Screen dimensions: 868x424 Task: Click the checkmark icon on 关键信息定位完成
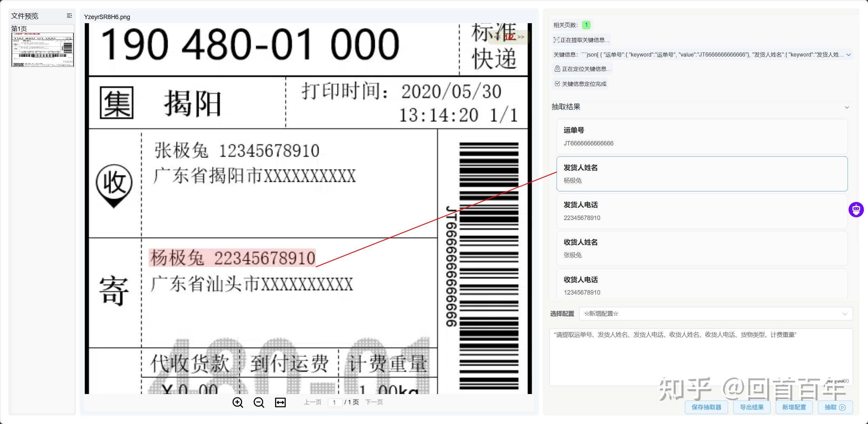[557, 83]
